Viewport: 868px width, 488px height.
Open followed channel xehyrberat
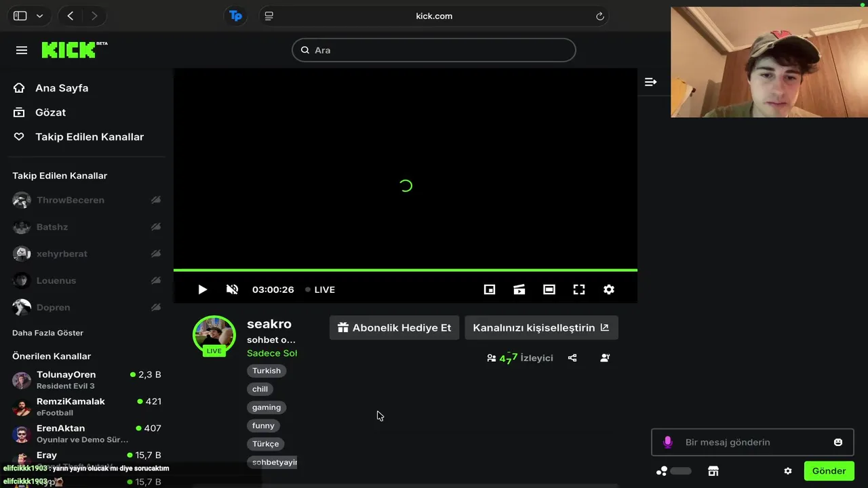[62, 253]
